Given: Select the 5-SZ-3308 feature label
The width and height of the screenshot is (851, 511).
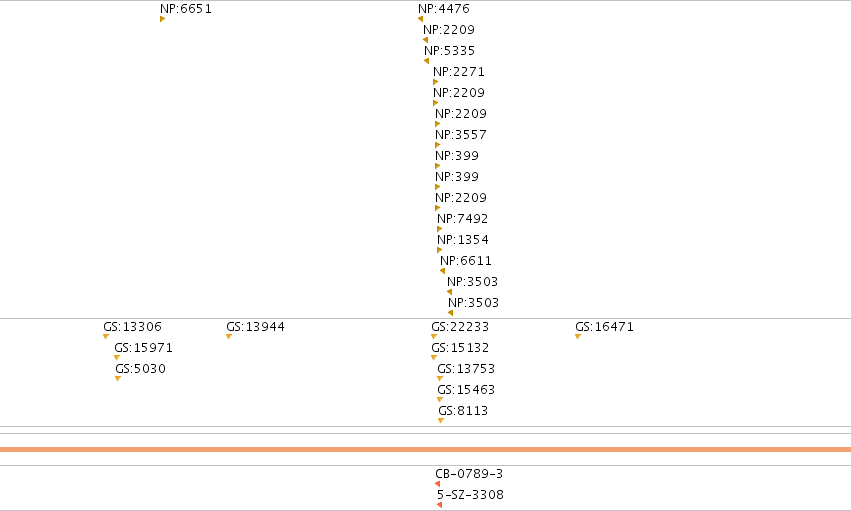Looking at the screenshot, I should pos(470,495).
